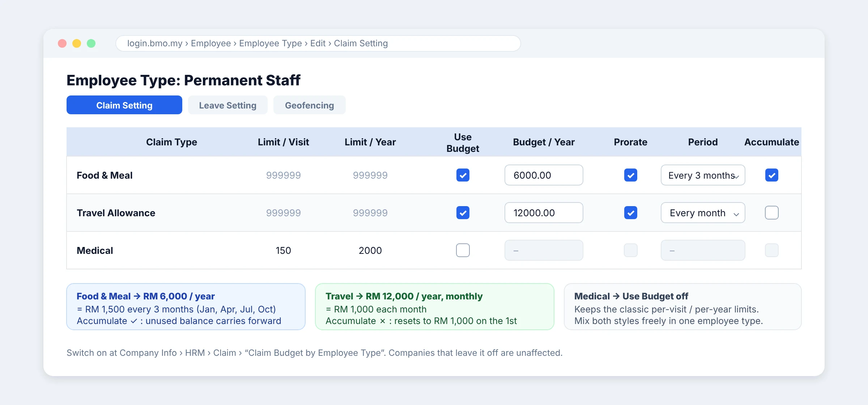Click Medical Limit / Year value 2000

pyautogui.click(x=370, y=251)
